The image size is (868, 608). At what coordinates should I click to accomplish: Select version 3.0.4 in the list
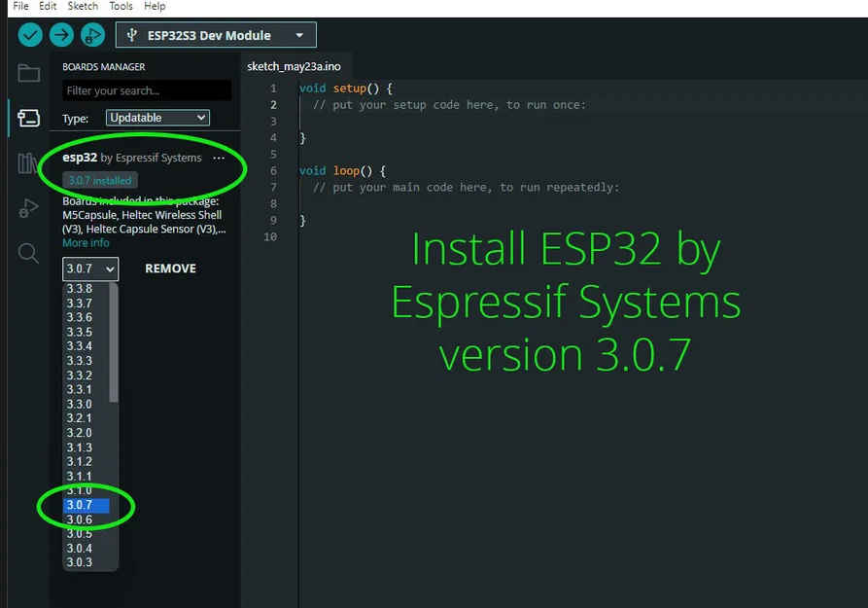pyautogui.click(x=86, y=548)
